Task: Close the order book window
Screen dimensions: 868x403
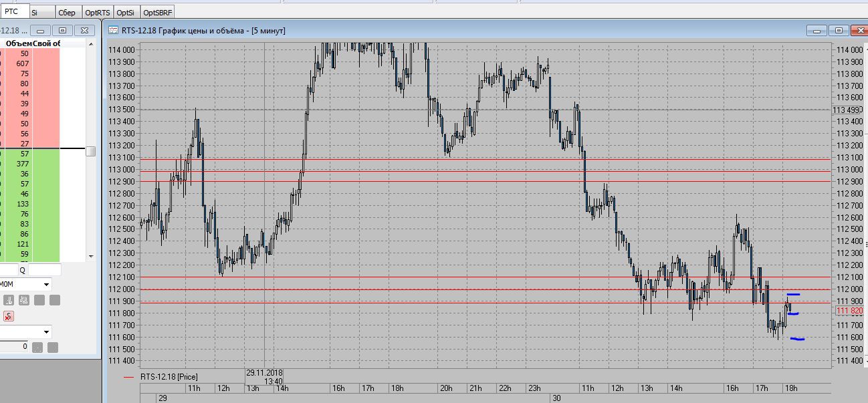Action: pyautogui.click(x=84, y=30)
